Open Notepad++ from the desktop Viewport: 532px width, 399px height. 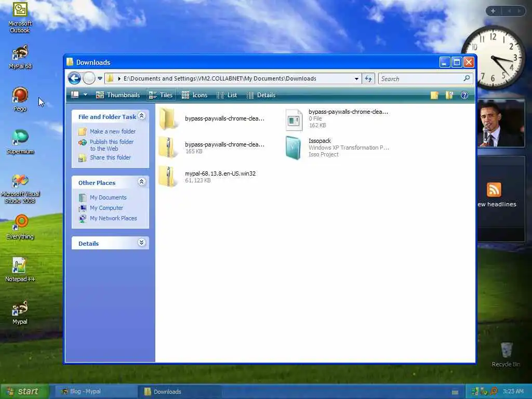(20, 270)
